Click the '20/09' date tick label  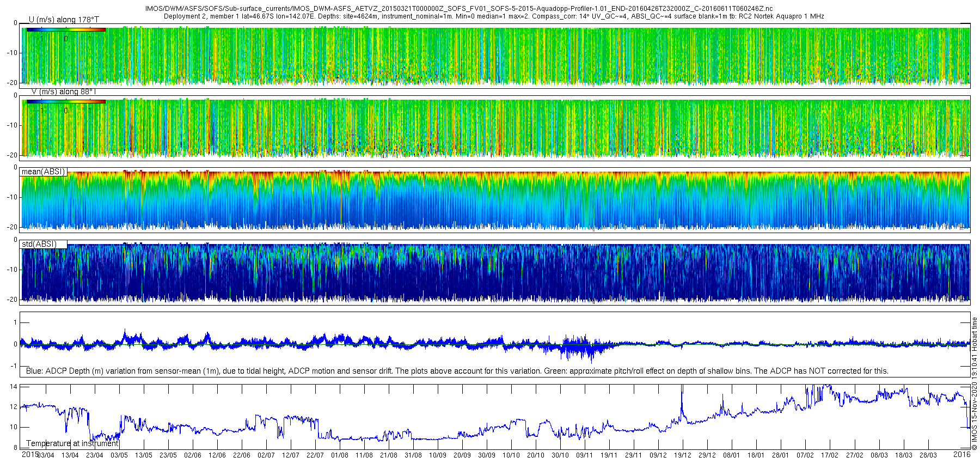click(462, 455)
